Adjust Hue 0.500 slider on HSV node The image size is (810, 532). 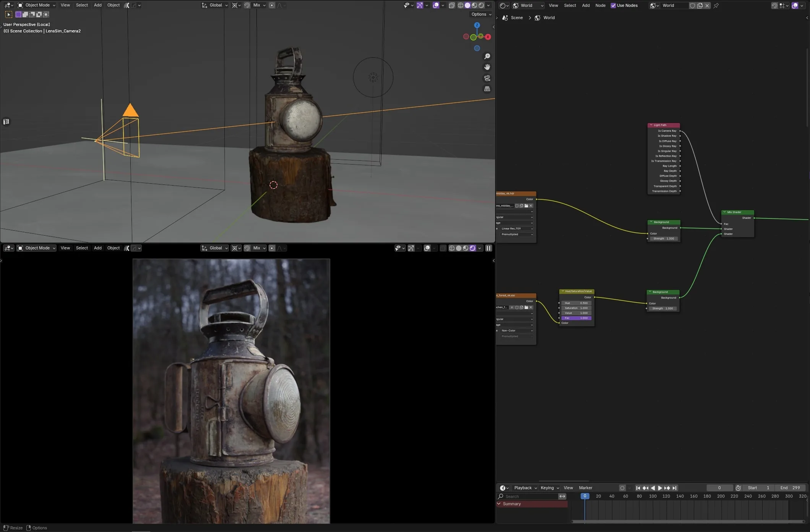click(x=576, y=303)
